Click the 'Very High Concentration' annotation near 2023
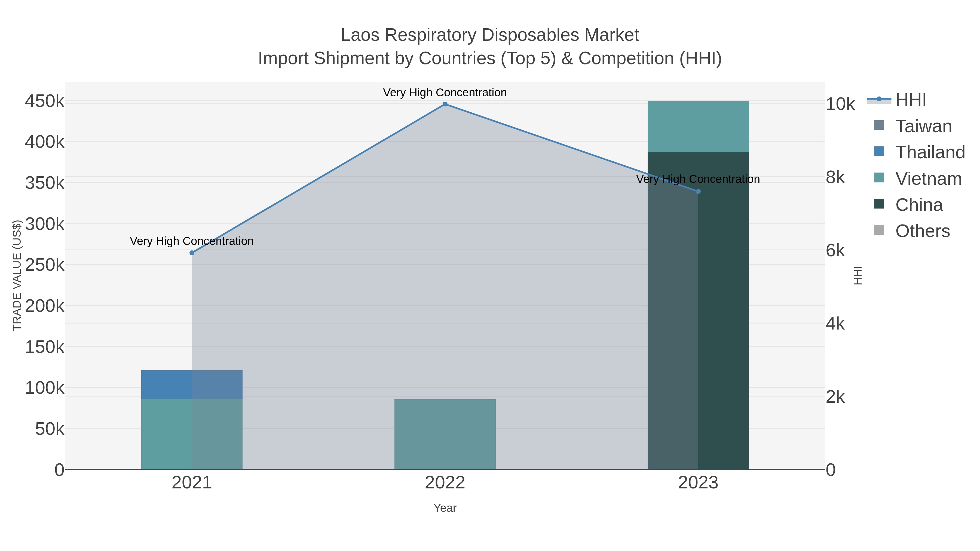Viewport: 980px width, 551px height. click(x=698, y=179)
